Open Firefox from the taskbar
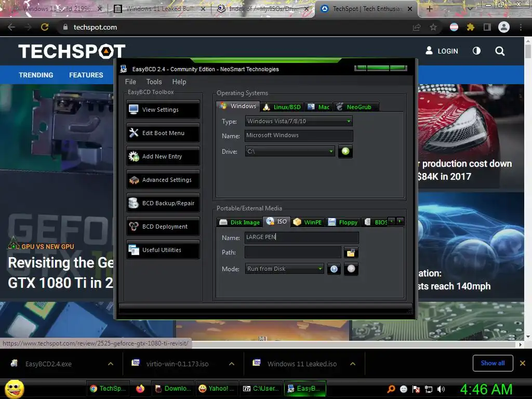The width and height of the screenshot is (532, 399). [140, 389]
